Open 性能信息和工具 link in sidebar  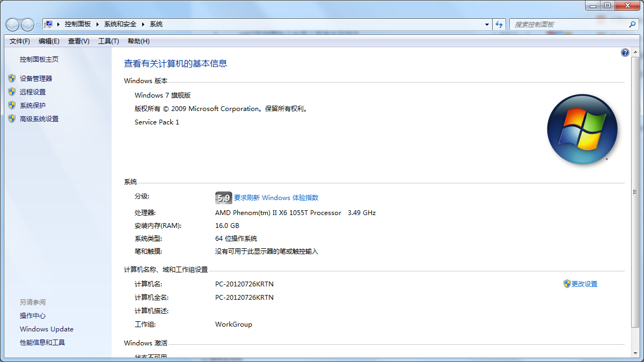(x=42, y=343)
